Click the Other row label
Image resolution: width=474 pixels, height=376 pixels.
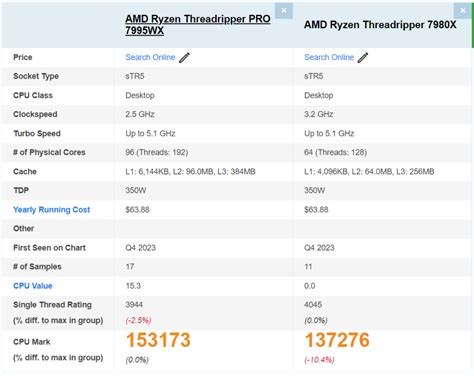[23, 229]
